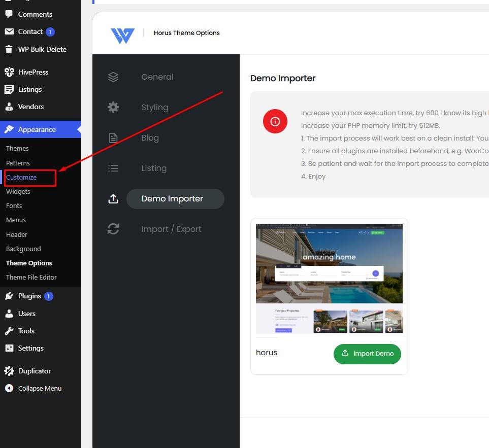Open the Import / Export tab
489x448 pixels.
pyautogui.click(x=171, y=229)
